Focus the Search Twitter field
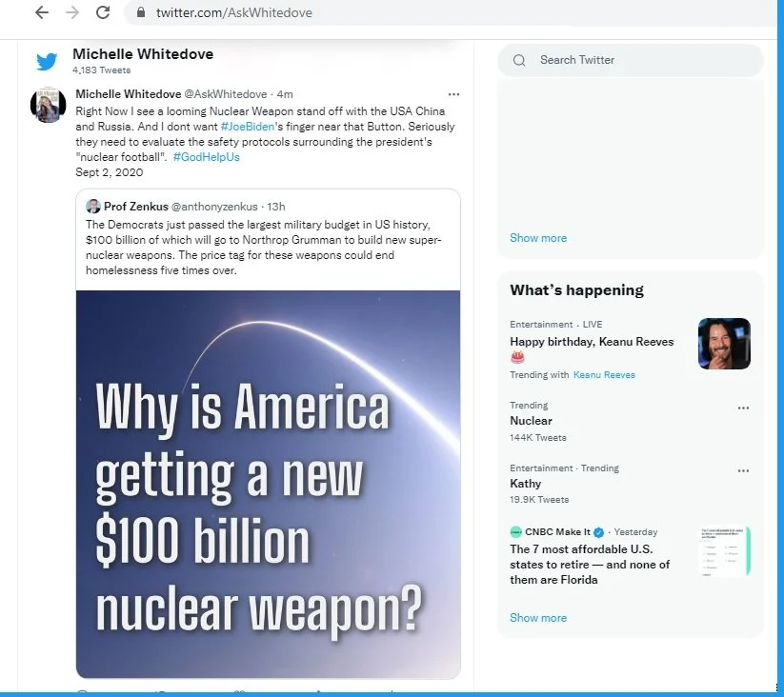This screenshot has height=697, width=784. point(631,60)
